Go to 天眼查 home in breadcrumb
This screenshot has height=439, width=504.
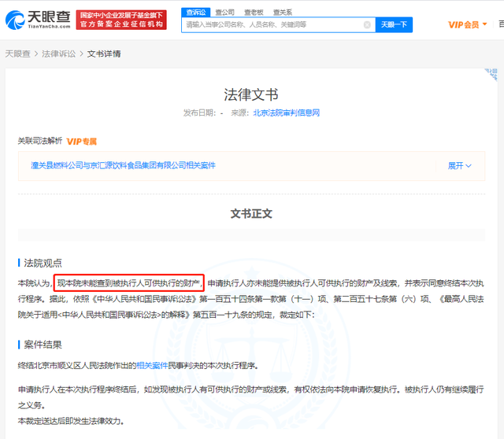click(x=19, y=53)
